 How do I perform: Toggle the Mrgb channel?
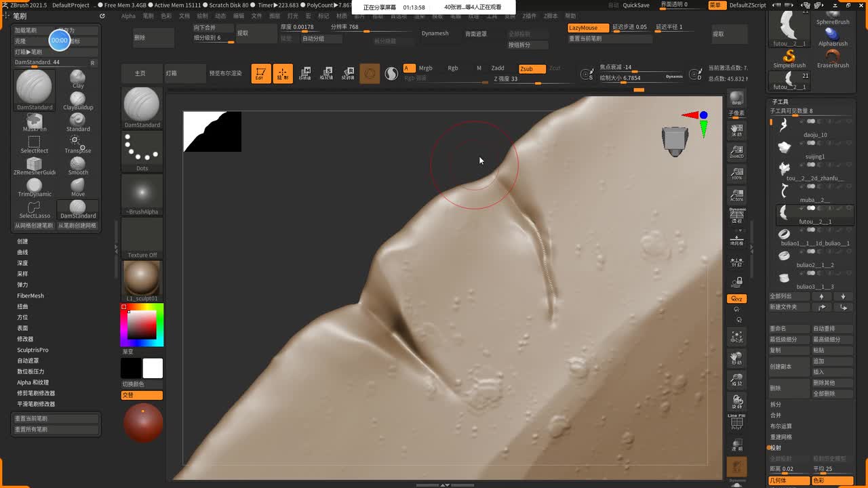point(426,68)
